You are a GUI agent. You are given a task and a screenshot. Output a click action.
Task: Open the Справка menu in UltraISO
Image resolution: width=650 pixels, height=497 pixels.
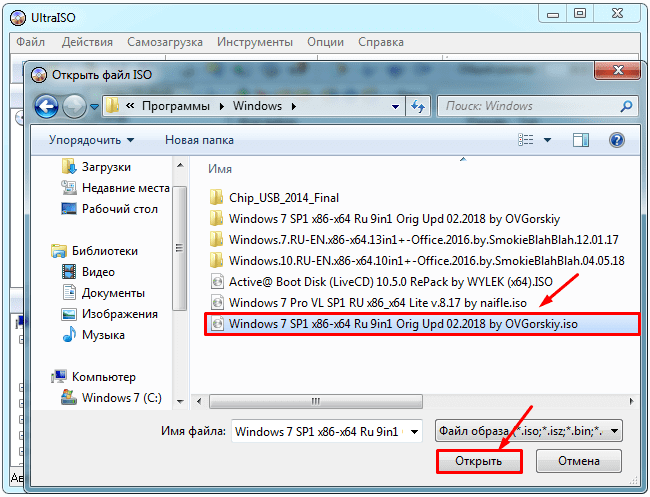(x=381, y=42)
